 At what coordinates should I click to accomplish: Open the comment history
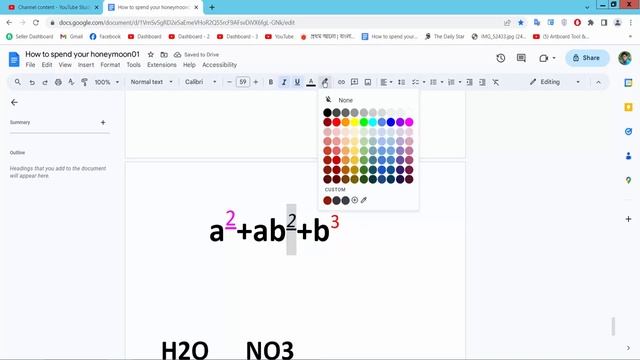click(x=521, y=58)
